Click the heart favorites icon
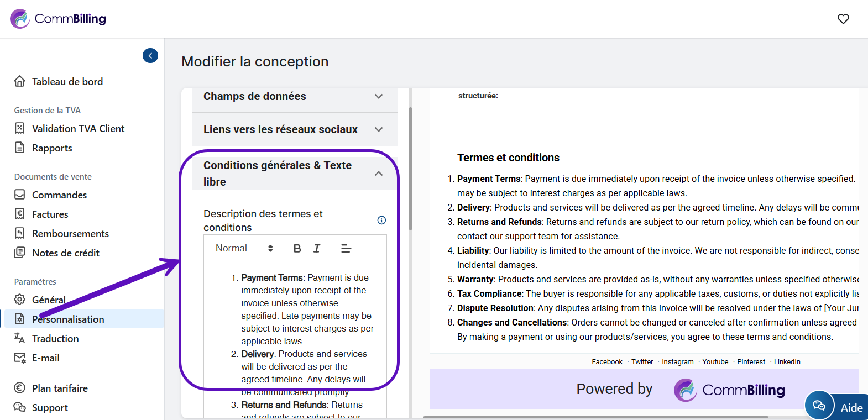 (843, 19)
